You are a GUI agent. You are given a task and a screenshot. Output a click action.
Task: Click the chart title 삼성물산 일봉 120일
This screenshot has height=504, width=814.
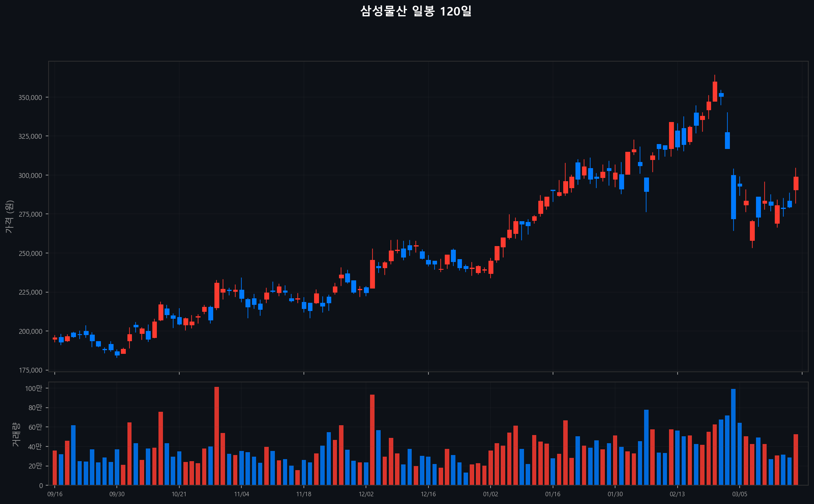(x=415, y=11)
